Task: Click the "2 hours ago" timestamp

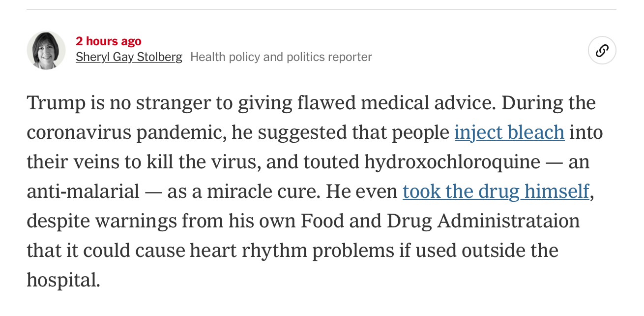Action: (x=109, y=41)
